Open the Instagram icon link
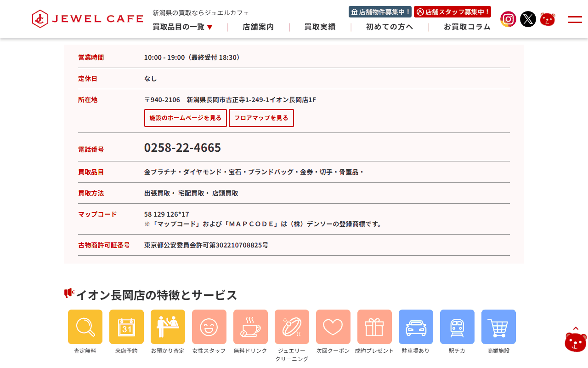The image size is (588, 368). tap(508, 19)
